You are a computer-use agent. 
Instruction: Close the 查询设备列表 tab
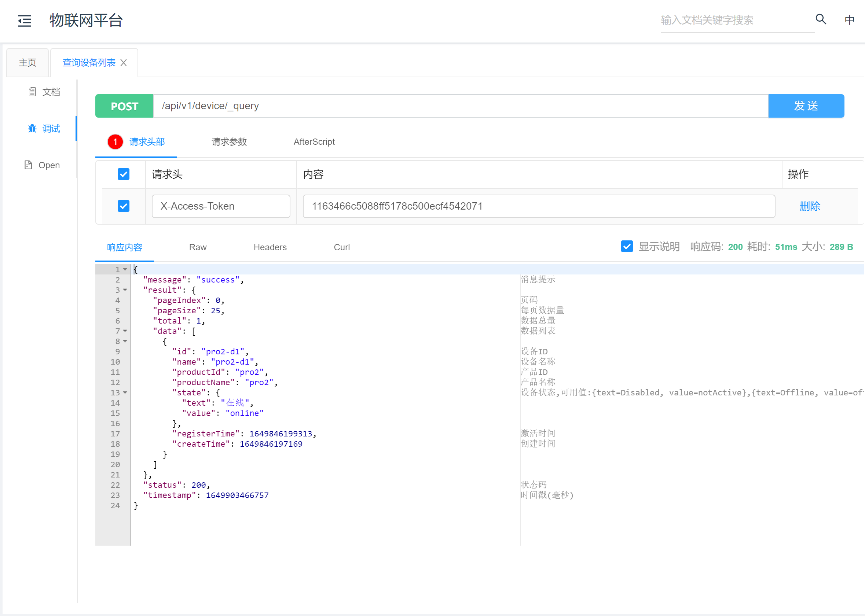pyautogui.click(x=123, y=63)
